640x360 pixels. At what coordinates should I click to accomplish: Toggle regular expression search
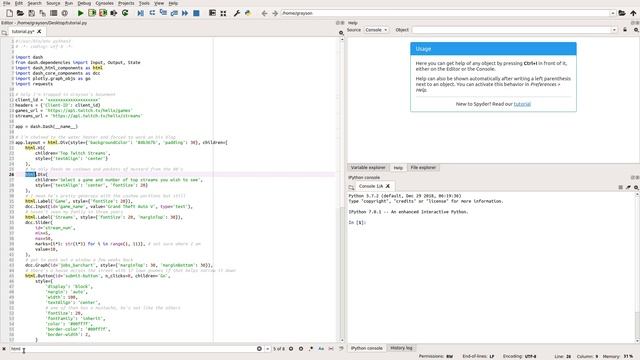click(x=311, y=349)
